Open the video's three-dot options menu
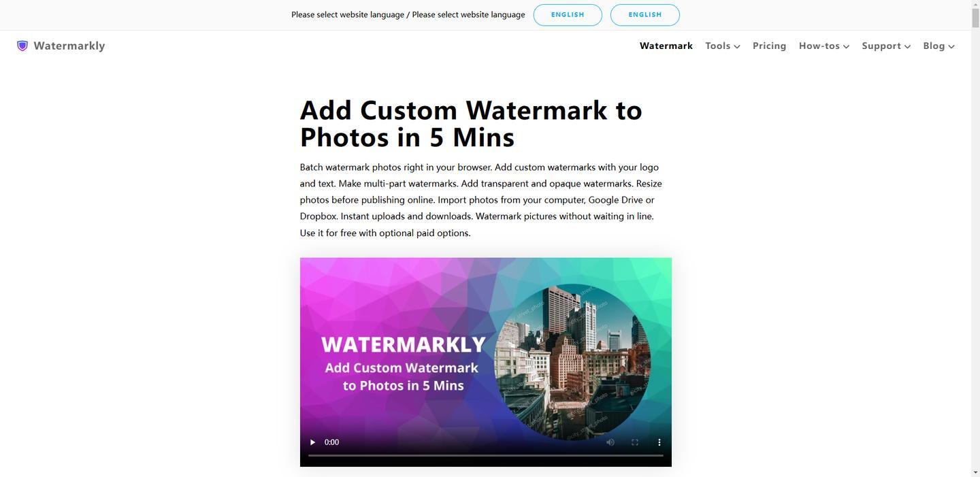This screenshot has height=477, width=980. click(659, 442)
